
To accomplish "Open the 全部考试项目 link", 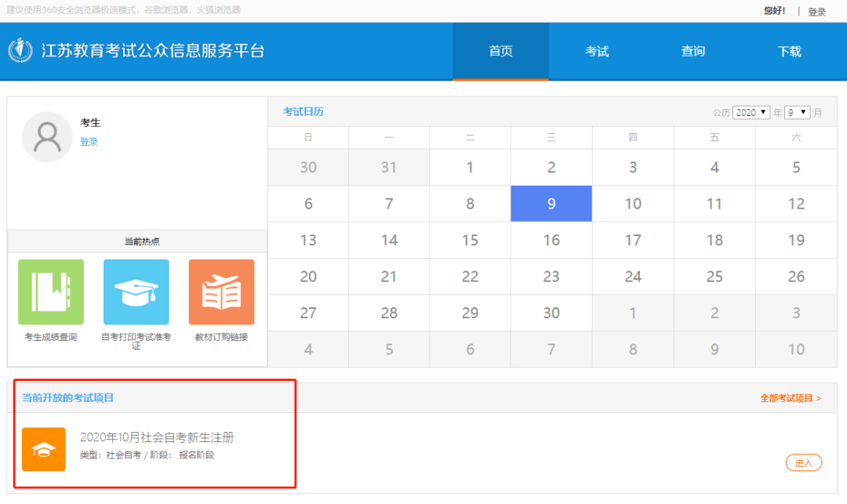I will (x=791, y=398).
